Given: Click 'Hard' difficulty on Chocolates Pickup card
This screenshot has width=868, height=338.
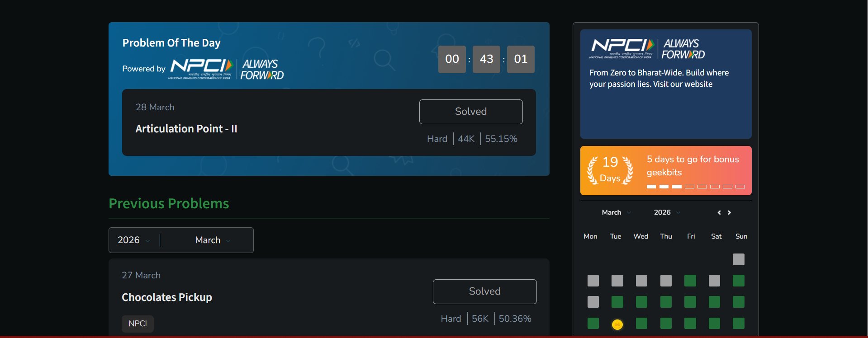Looking at the screenshot, I should (x=451, y=319).
